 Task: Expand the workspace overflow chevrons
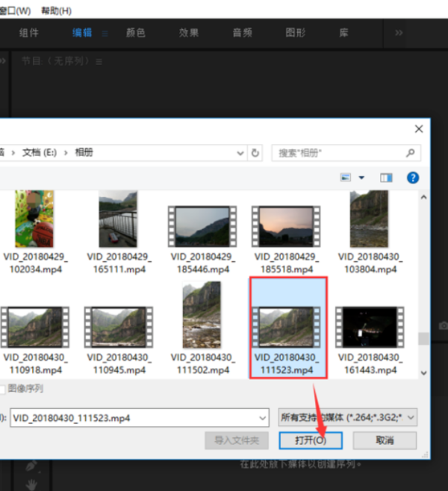coord(399,33)
